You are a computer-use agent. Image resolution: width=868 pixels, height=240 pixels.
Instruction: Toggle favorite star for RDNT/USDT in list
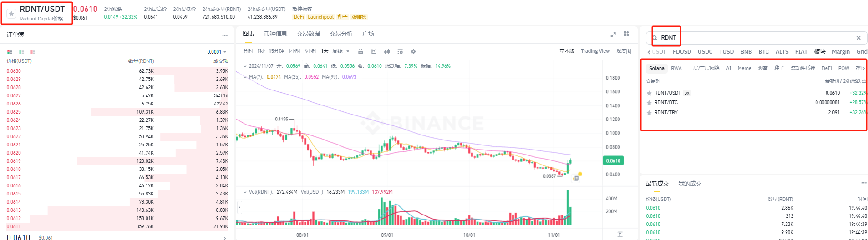coord(649,93)
